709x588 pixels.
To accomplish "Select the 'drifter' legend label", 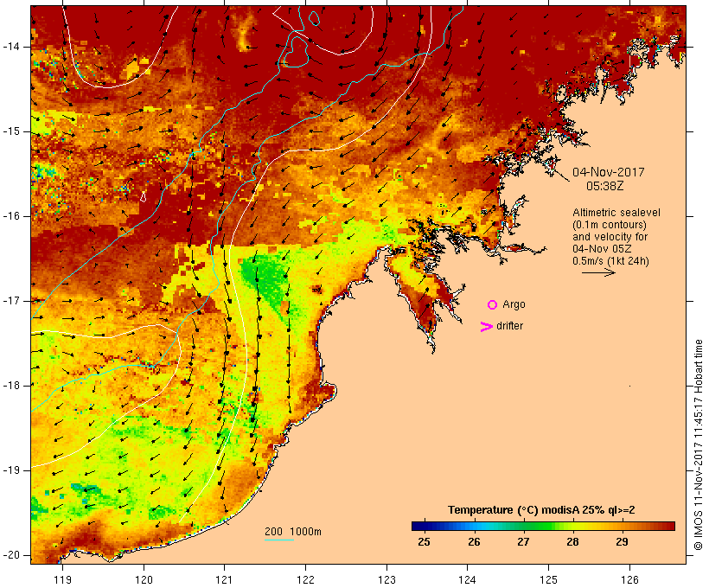I will [x=509, y=326].
